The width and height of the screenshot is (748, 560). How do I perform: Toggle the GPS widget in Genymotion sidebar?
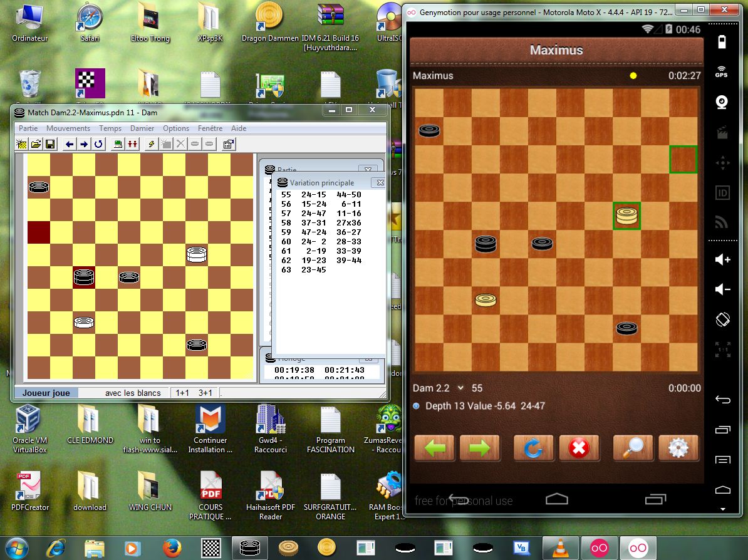[x=722, y=71]
